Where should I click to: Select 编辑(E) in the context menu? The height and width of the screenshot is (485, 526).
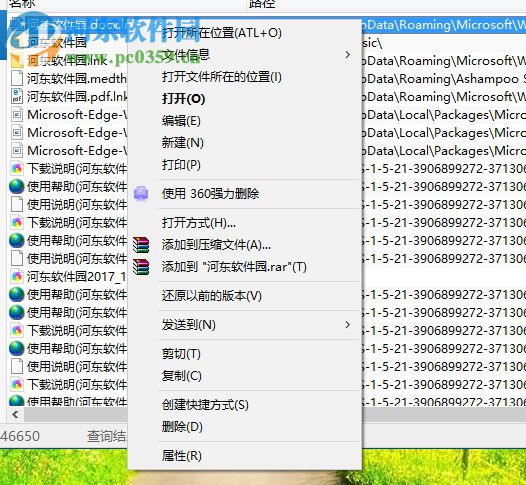point(181,121)
